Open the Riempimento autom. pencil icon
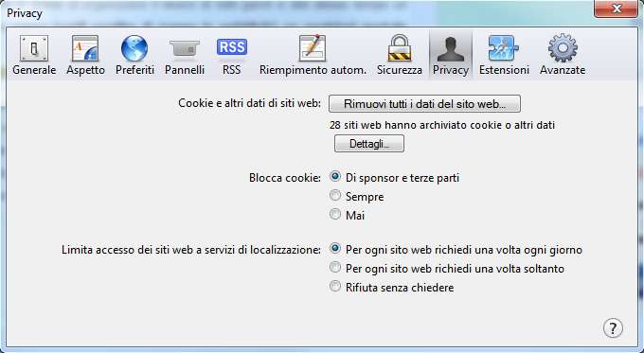Viewport: 644px width, 353px height. [313, 48]
